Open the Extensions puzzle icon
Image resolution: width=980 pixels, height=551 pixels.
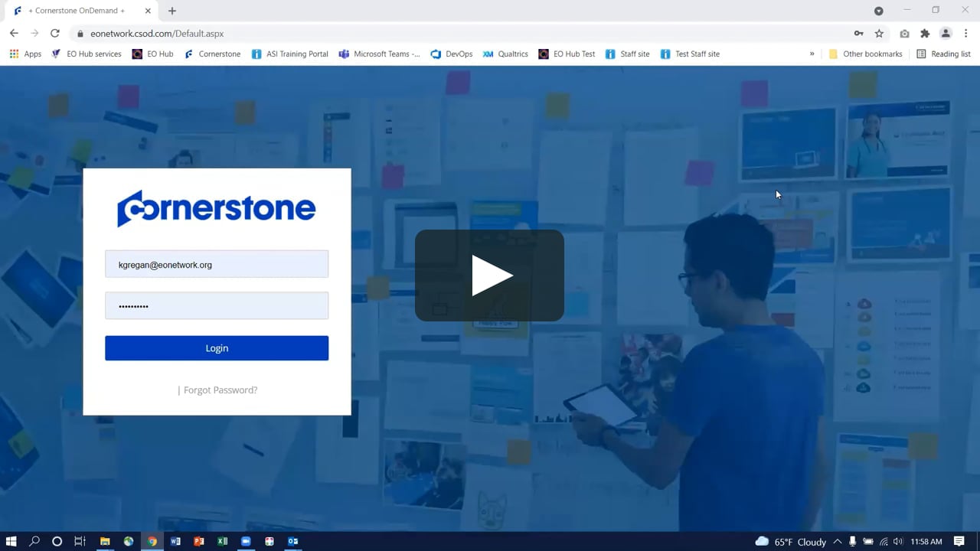pos(925,34)
